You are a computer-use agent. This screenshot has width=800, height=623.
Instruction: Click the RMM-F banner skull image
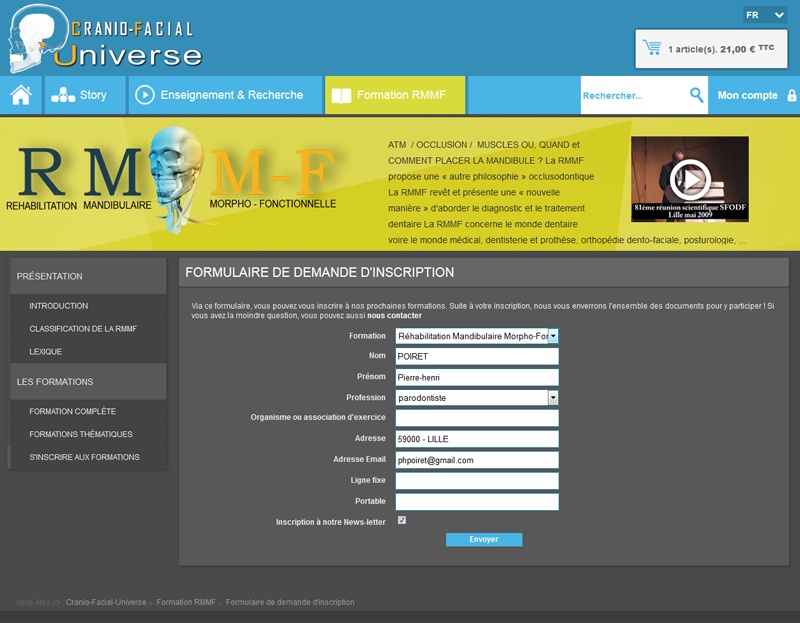click(177, 179)
